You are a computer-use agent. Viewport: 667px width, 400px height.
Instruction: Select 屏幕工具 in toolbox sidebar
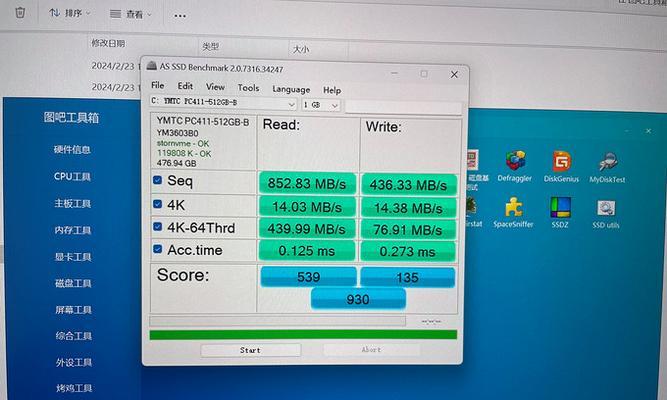[73, 309]
